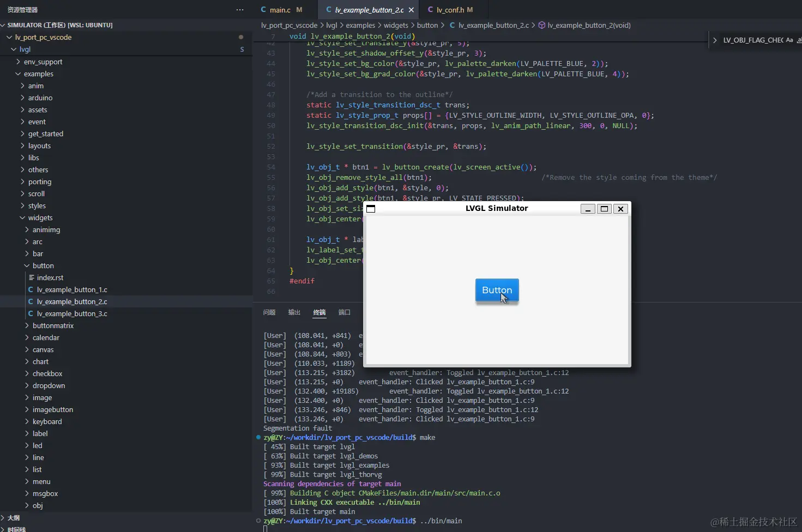Screen dimensions: 802x532
Task: Expand the styles folder
Action: 22,205
